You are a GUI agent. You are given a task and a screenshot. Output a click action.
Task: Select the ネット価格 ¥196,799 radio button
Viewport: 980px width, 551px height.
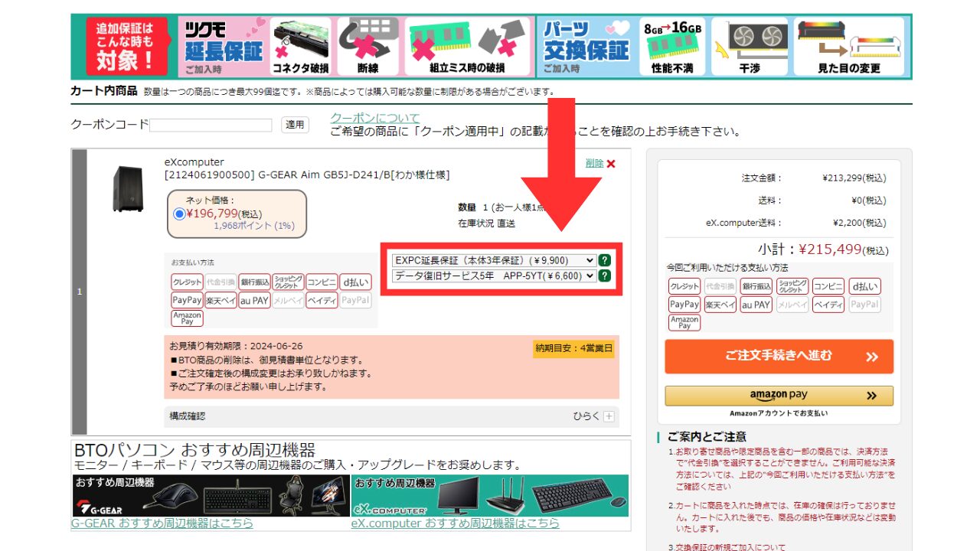[179, 214]
